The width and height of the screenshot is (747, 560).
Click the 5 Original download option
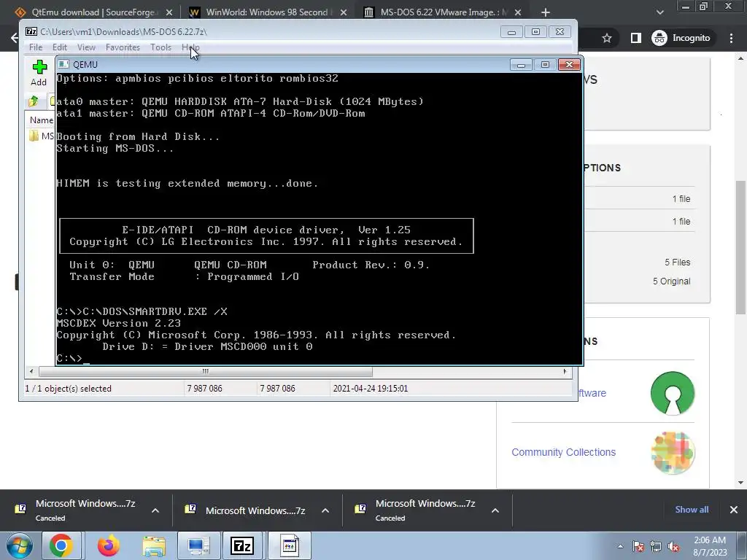[x=671, y=281]
